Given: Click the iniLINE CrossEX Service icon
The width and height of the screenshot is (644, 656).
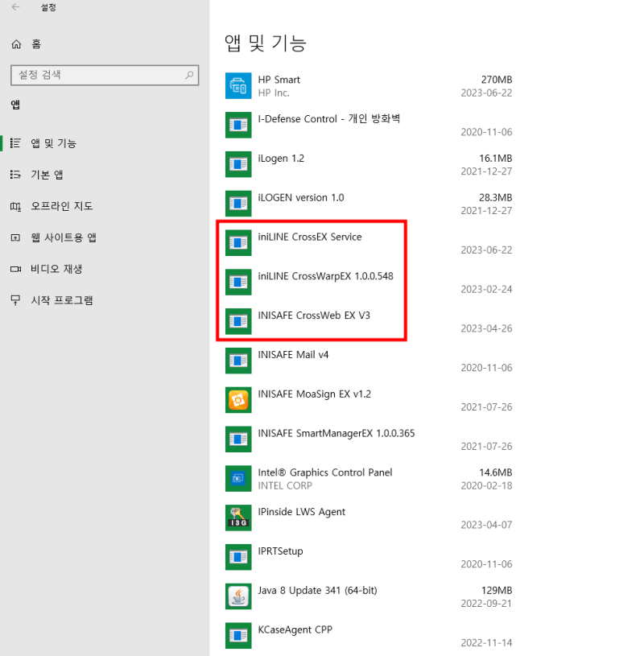Looking at the screenshot, I should pyautogui.click(x=238, y=242).
